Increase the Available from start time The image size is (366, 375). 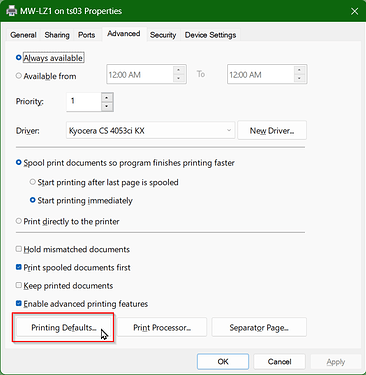[179, 70]
